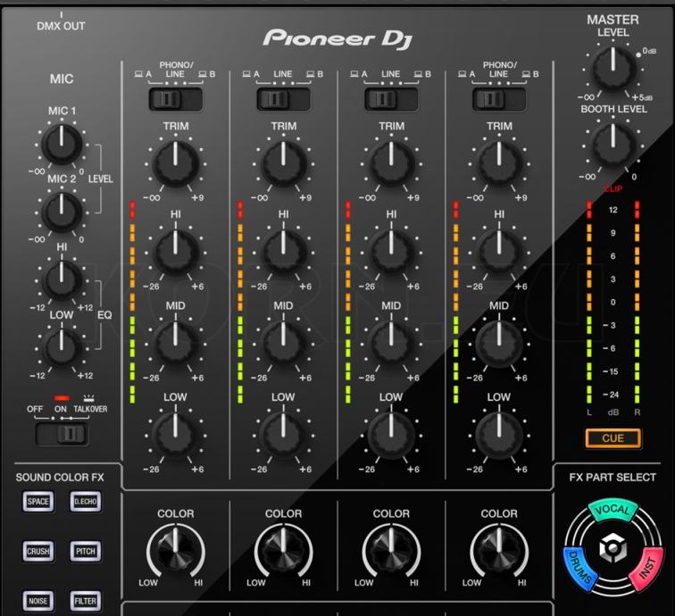Click channel 3 laptop B input icon
Screen dimensions: 675x616
(419, 74)
